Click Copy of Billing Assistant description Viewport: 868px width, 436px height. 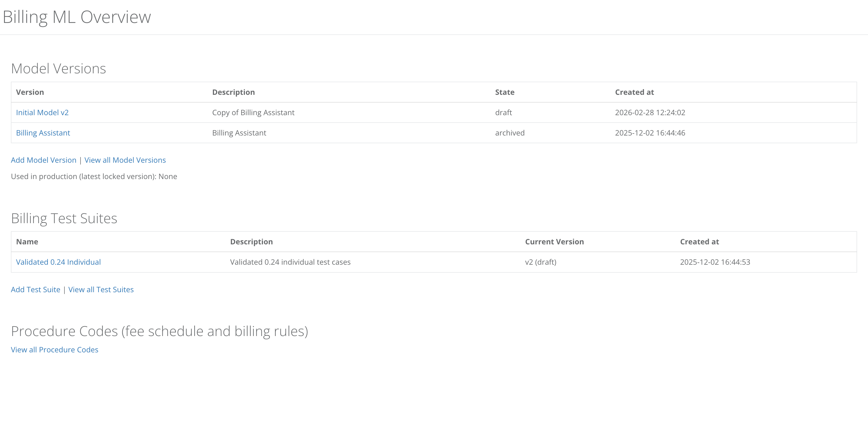point(253,113)
